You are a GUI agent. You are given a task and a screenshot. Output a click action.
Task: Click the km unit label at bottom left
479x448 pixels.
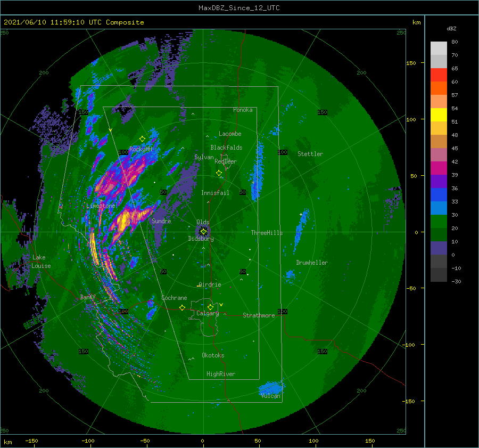7,442
